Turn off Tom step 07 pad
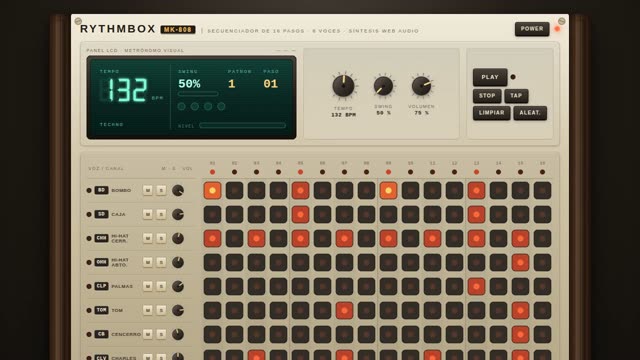640x360 pixels. tap(344, 311)
